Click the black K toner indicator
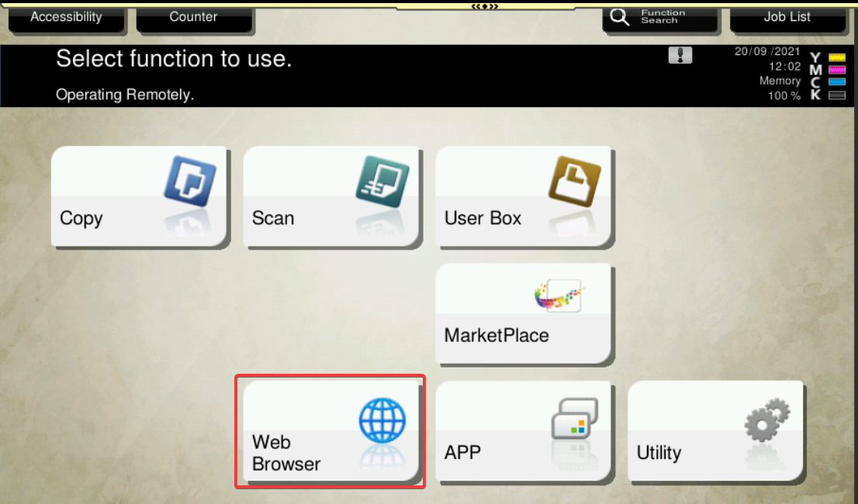The width and height of the screenshot is (858, 504). (x=836, y=95)
